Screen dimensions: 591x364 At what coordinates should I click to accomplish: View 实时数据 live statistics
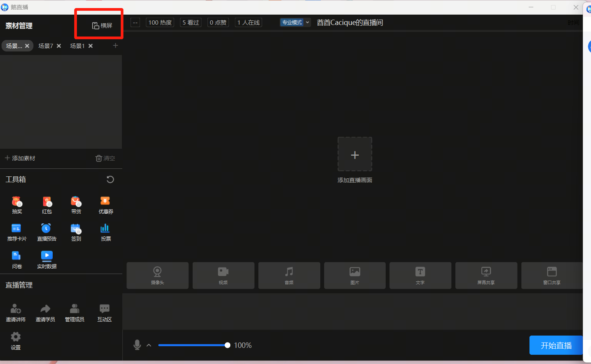tap(47, 259)
